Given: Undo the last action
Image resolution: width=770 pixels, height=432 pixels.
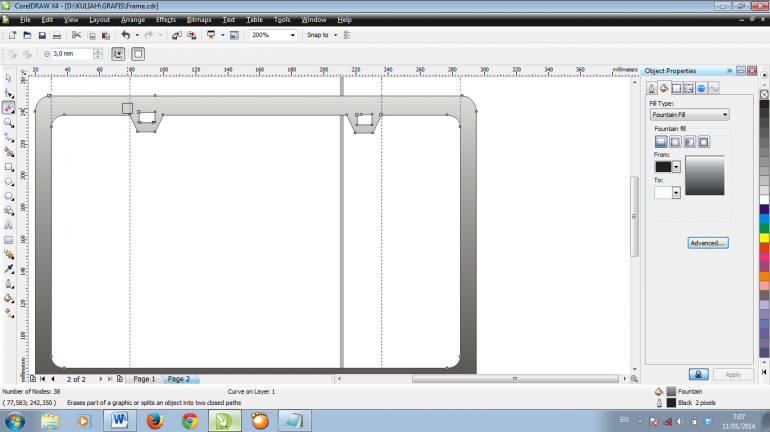Looking at the screenshot, I should pos(126,35).
